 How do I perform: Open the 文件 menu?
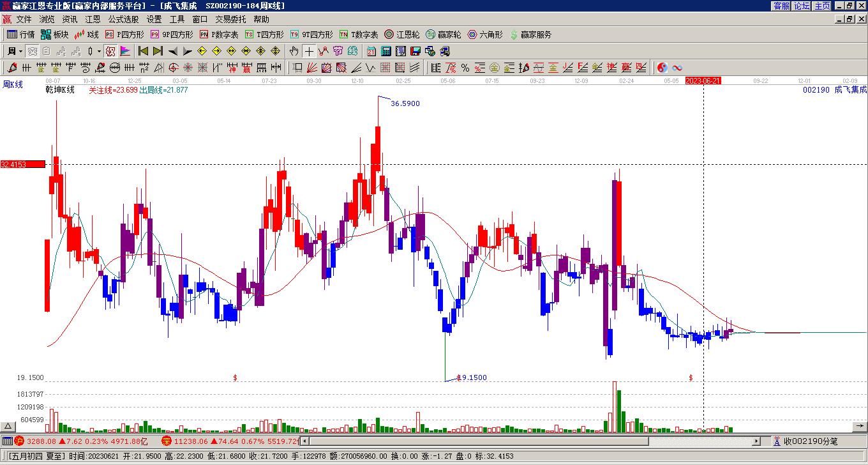[x=24, y=20]
